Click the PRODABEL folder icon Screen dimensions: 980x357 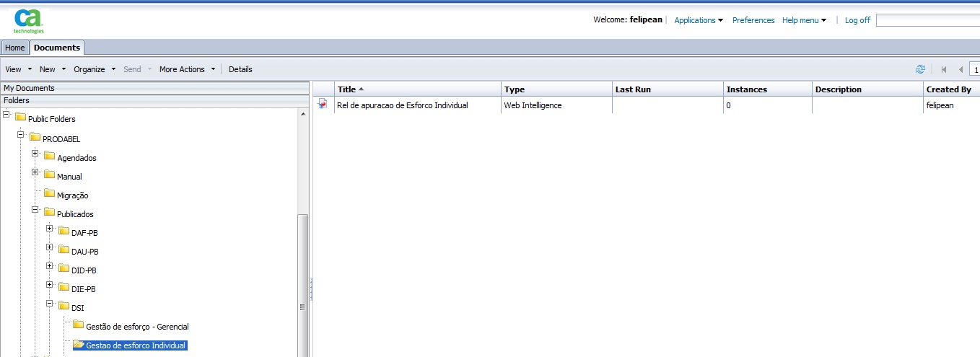35,137
